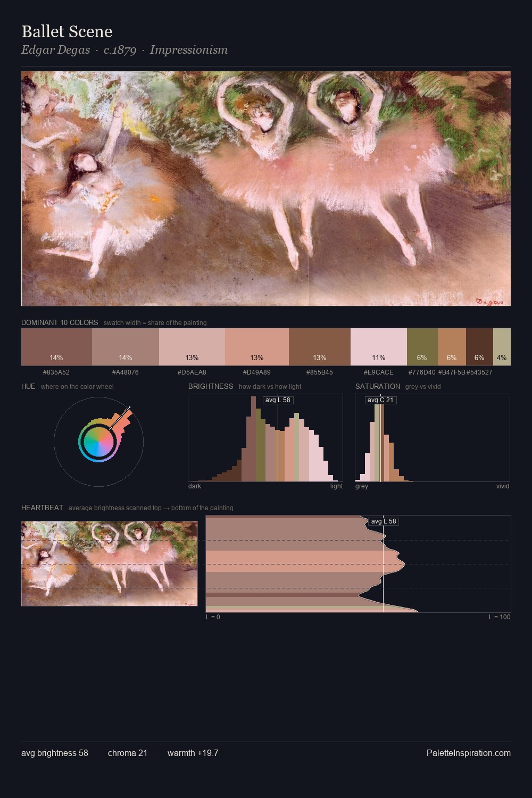Click the 'HUE' section heading
This screenshot has height=798, width=532.
(x=28, y=386)
